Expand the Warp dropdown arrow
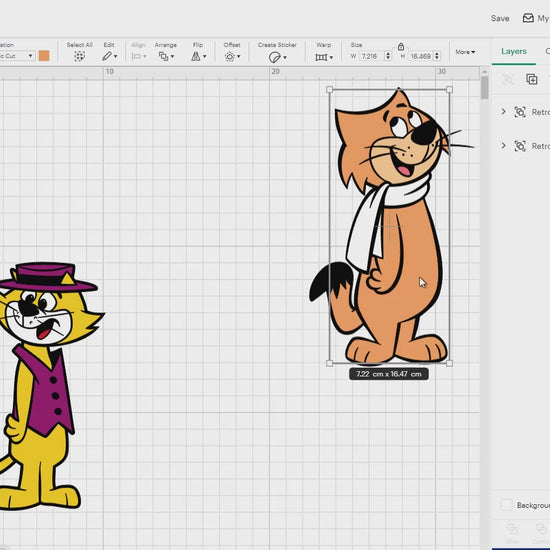 (331, 57)
